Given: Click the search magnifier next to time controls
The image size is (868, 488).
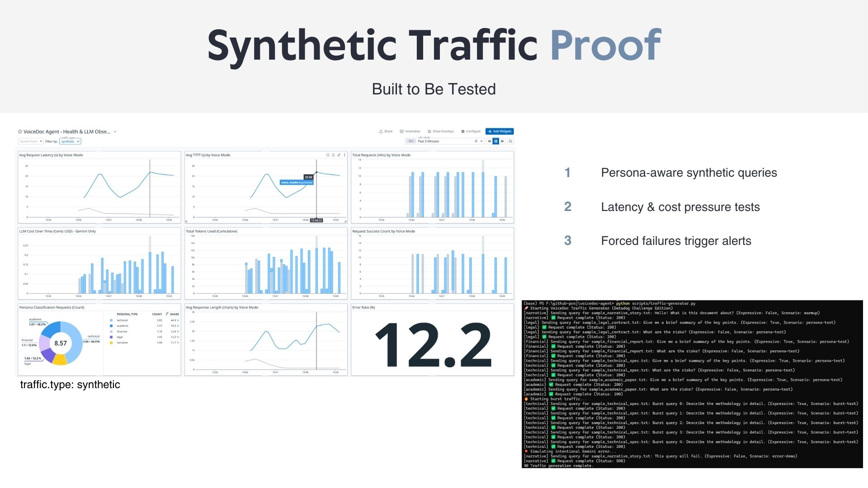Looking at the screenshot, I should (510, 141).
